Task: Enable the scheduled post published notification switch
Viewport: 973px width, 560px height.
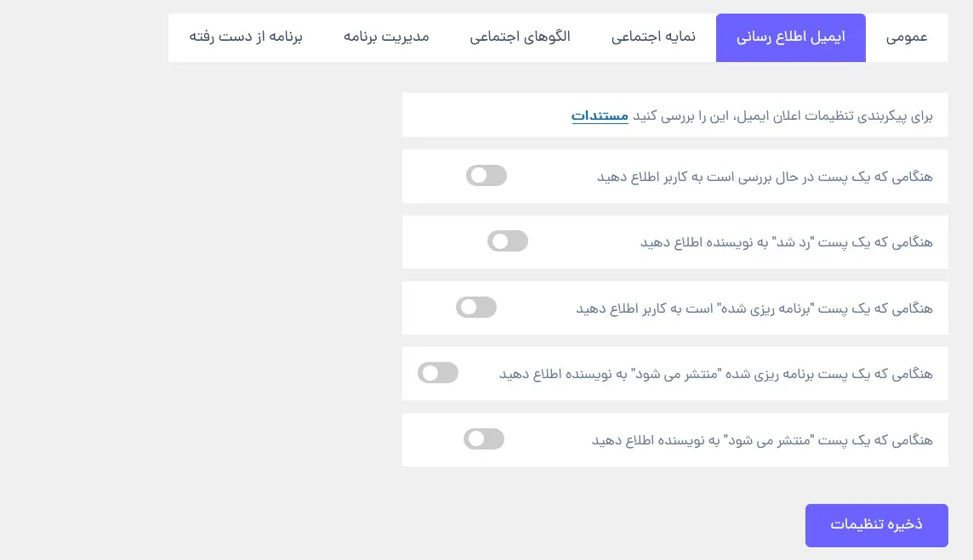Action: [x=438, y=373]
